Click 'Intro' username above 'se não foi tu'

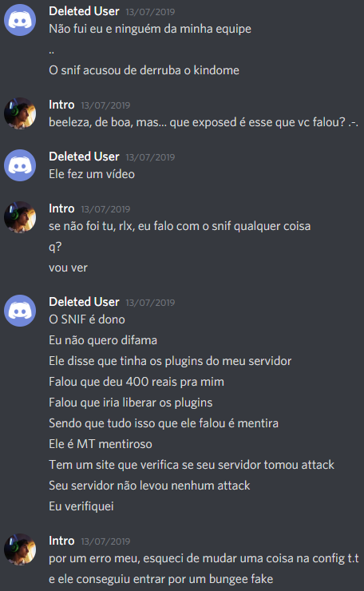[61, 208]
